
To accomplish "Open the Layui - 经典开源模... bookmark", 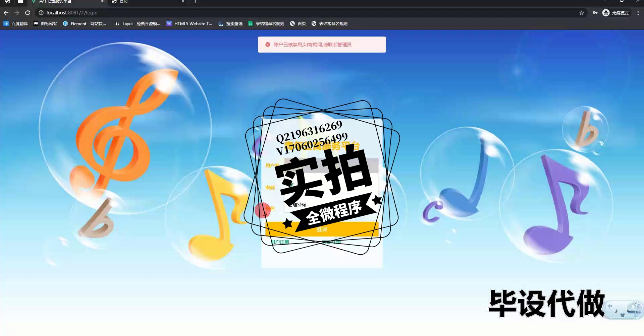I will [138, 23].
